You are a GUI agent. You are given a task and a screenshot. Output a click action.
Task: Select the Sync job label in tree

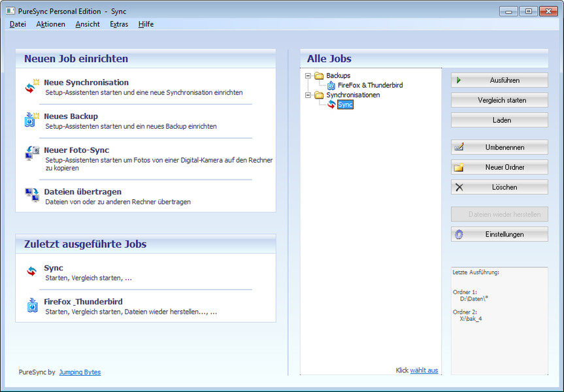tap(345, 105)
